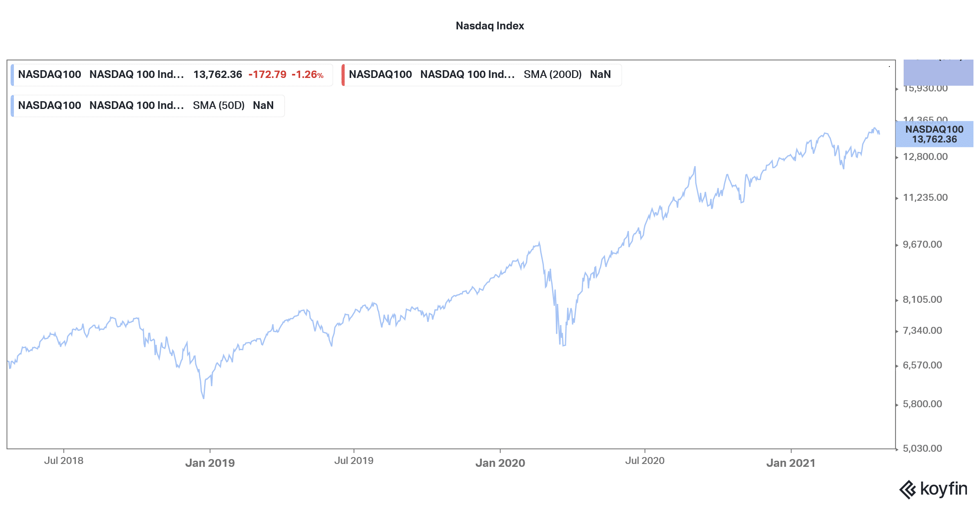Click the -172.79 price change value
Image resolution: width=980 pixels, height=506 pixels.
pos(267,74)
